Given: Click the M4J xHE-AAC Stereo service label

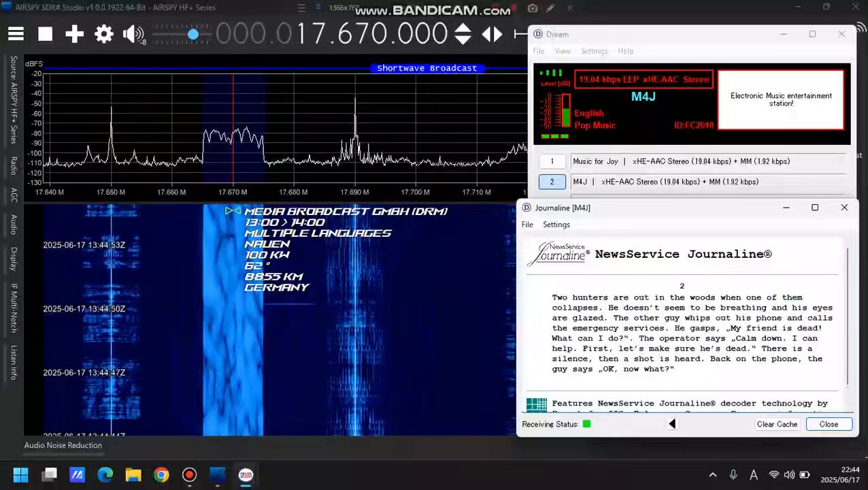Looking at the screenshot, I should coord(665,182).
